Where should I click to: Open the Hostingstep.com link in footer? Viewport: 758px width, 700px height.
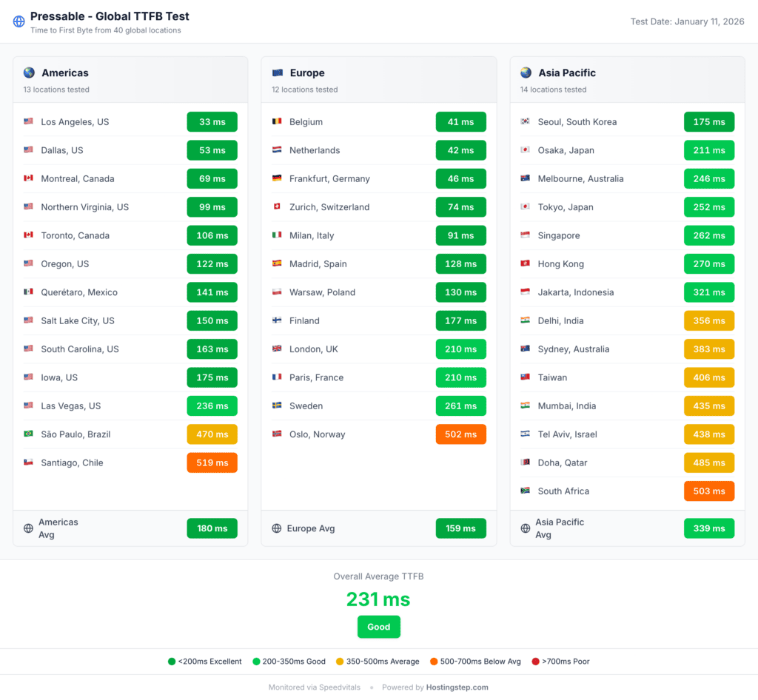pos(457,687)
